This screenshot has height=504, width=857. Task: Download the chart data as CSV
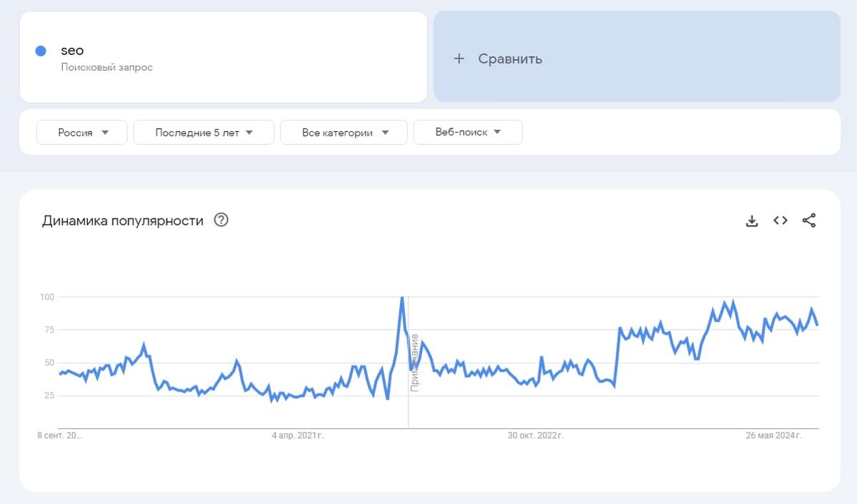(751, 221)
